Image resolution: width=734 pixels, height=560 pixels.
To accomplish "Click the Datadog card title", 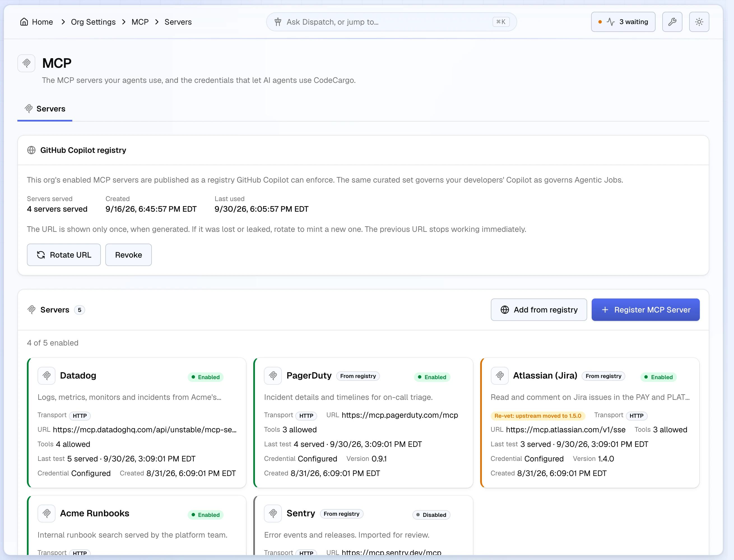I will click(78, 376).
